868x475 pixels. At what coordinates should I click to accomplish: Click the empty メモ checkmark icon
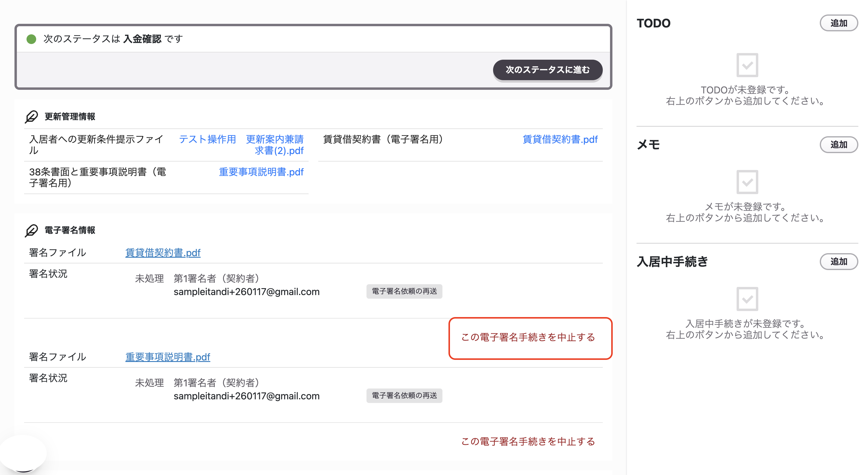[747, 182]
